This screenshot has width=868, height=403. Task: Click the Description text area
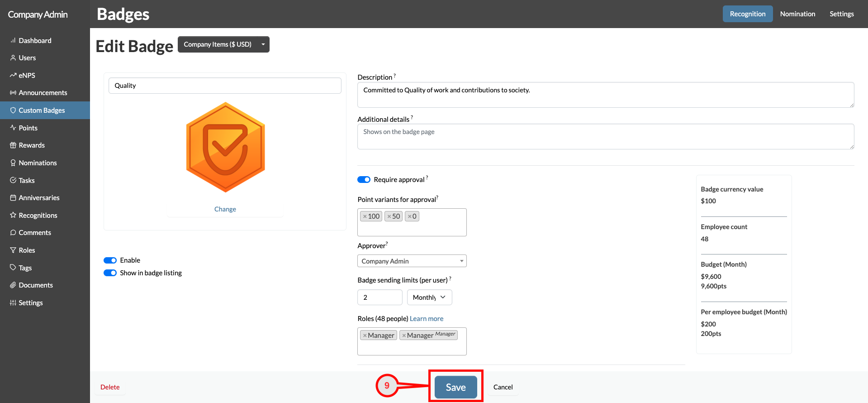tap(606, 95)
